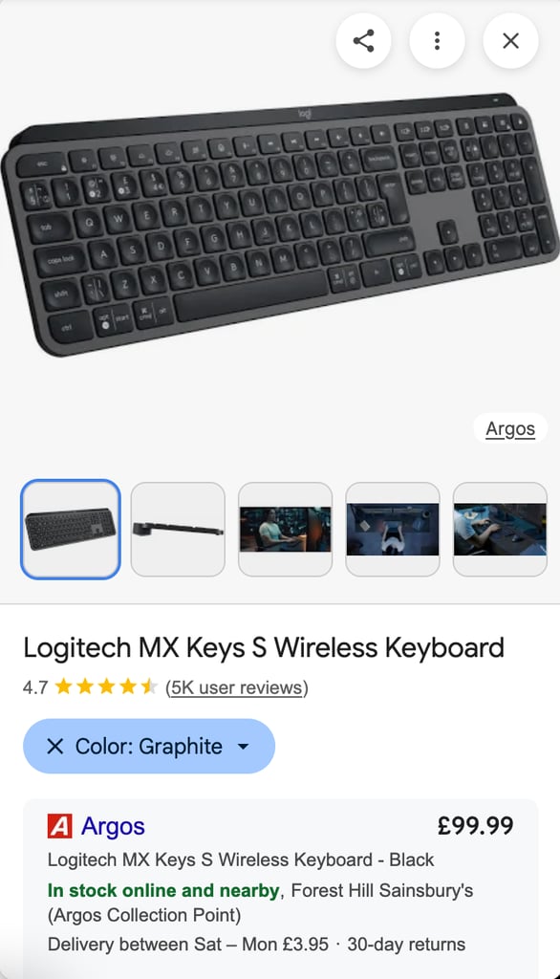The image size is (560, 979).
Task: Open the Argos image source link
Action: pyautogui.click(x=510, y=429)
